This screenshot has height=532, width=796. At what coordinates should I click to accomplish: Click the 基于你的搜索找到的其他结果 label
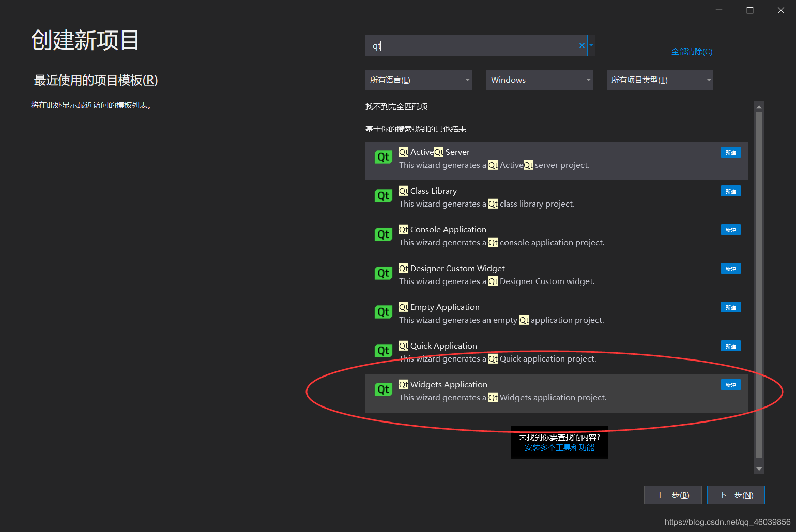pos(416,129)
